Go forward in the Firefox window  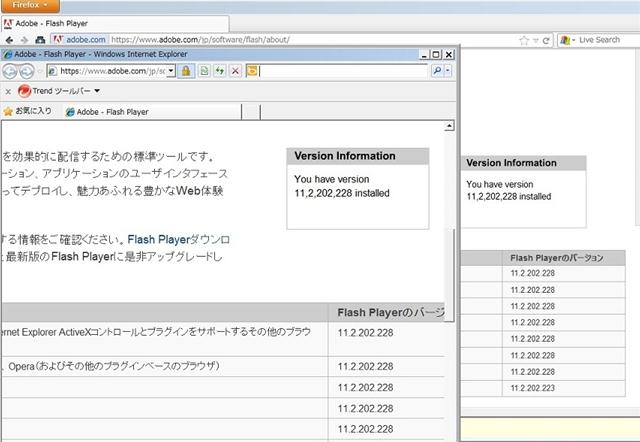24,40
